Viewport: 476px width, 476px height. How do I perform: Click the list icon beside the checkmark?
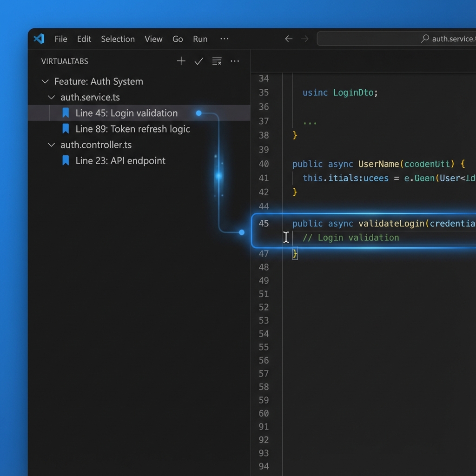(217, 61)
